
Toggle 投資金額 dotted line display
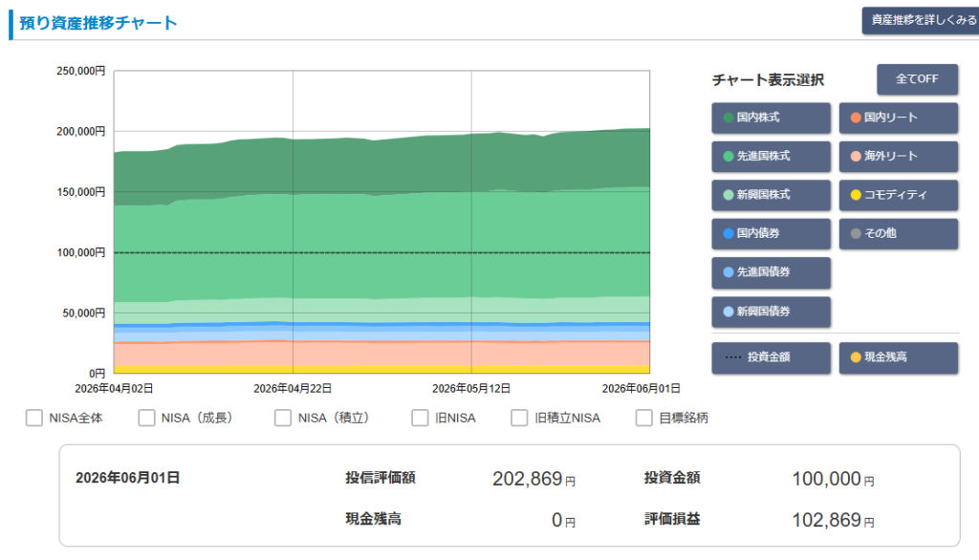coord(771,357)
